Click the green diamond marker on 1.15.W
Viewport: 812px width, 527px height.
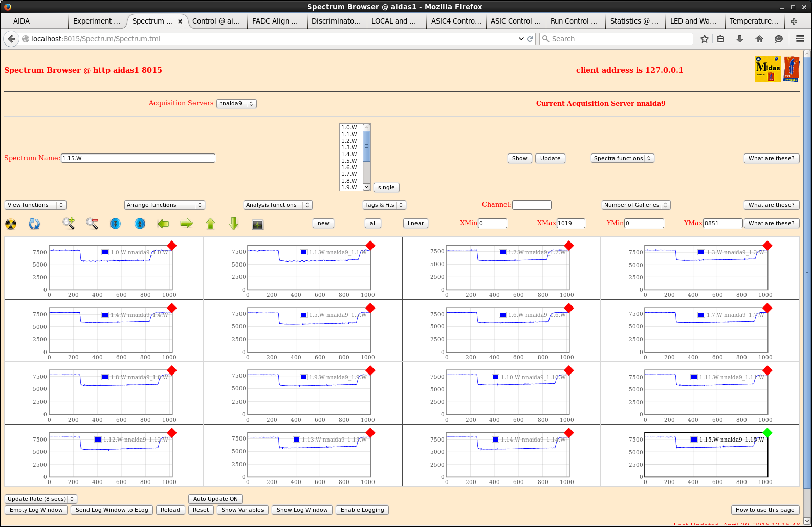767,433
